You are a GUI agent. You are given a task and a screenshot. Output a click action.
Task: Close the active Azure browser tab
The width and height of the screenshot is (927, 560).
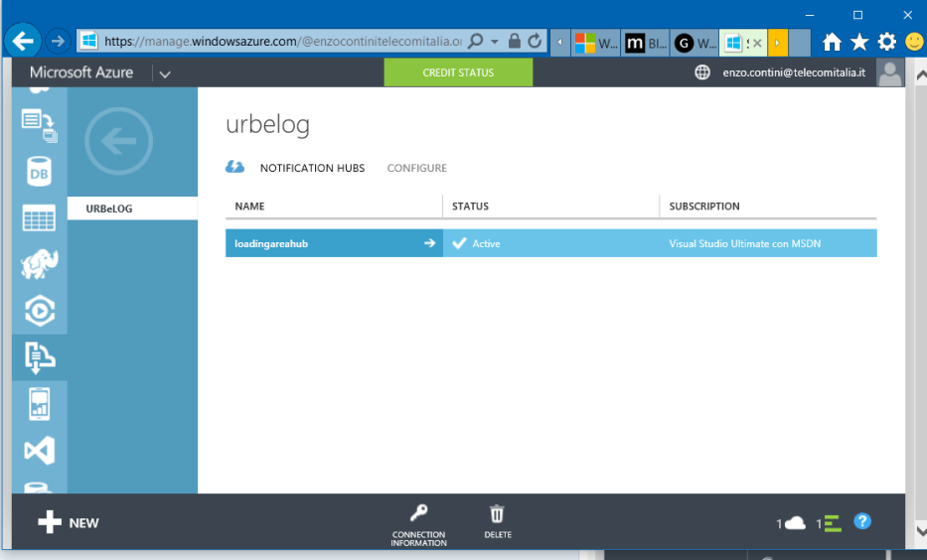click(x=757, y=43)
